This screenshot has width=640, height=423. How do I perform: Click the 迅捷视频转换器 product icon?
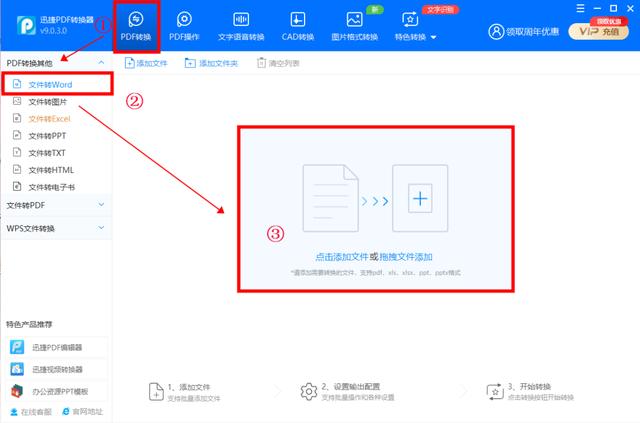tap(17, 369)
